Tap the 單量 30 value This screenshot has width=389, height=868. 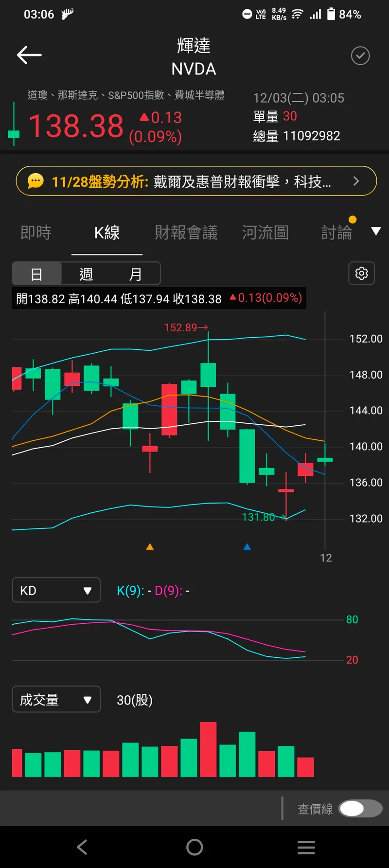[275, 116]
